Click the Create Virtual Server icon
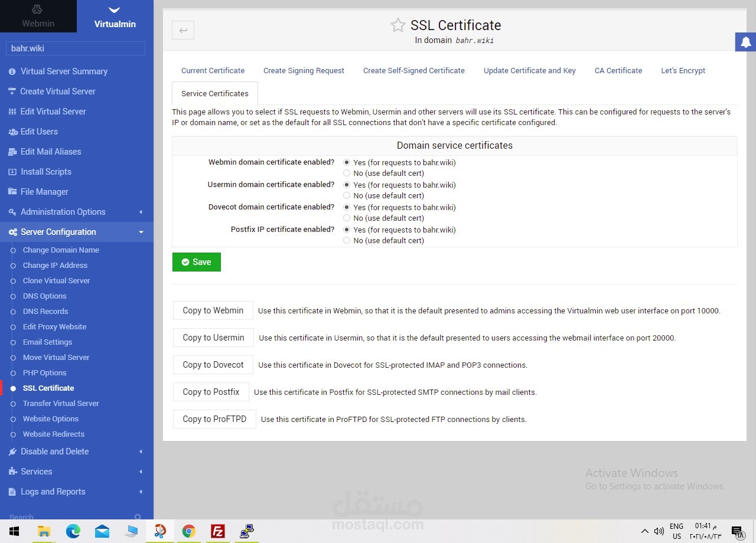This screenshot has height=543, width=756. click(x=12, y=91)
